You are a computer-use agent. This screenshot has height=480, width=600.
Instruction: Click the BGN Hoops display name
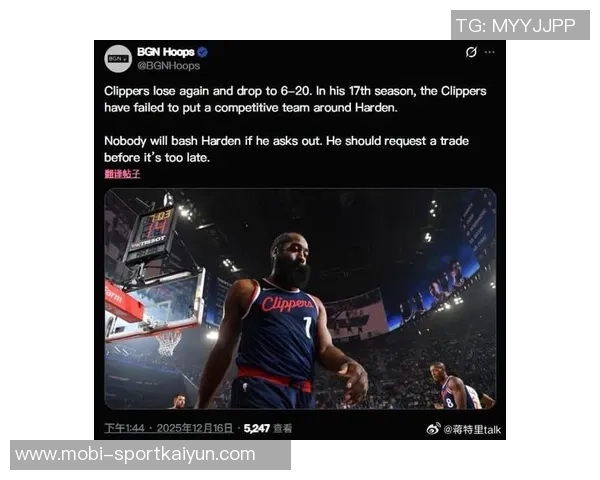click(166, 52)
